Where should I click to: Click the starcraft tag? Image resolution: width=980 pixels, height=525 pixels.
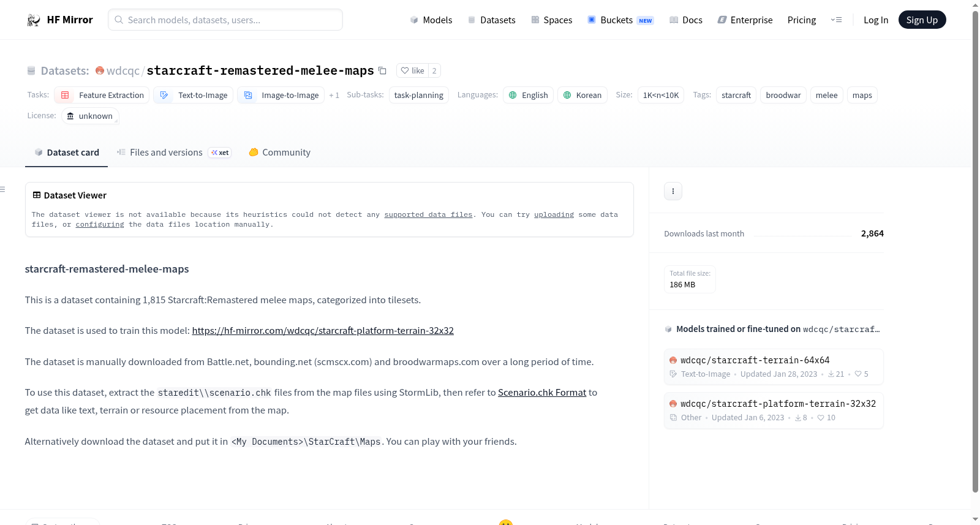pyautogui.click(x=736, y=95)
